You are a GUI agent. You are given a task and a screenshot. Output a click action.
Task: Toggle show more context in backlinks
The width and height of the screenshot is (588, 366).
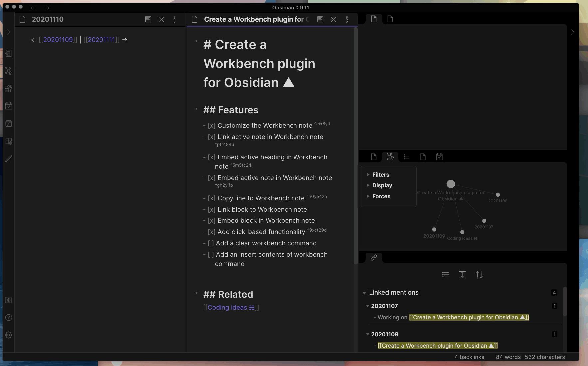462,275
